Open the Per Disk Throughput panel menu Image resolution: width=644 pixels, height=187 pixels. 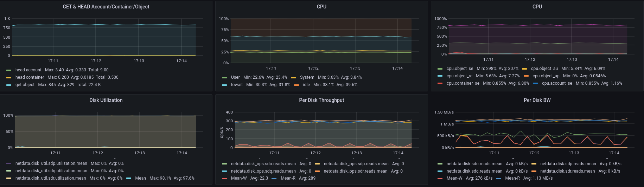321,100
